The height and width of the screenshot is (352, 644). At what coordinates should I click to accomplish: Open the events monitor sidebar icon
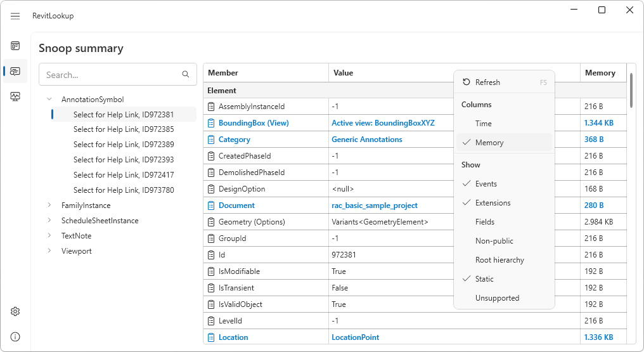click(x=15, y=96)
